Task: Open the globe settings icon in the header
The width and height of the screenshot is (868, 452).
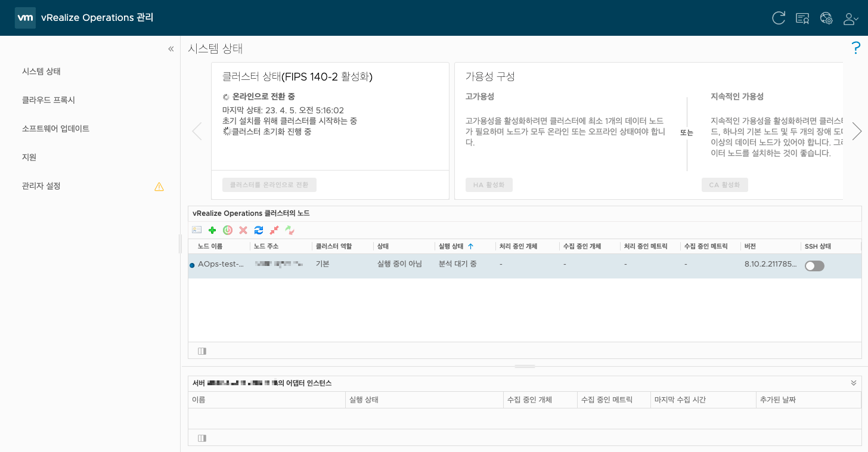Action: pos(826,18)
